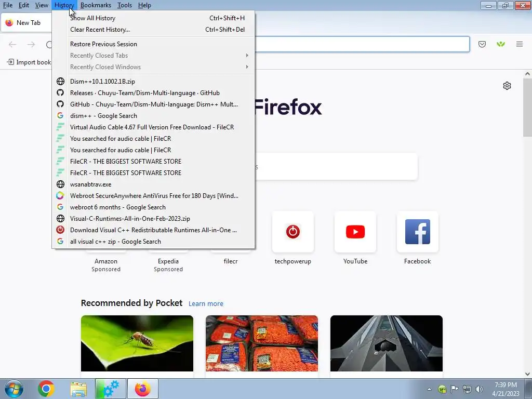The image size is (532, 399).
Task: Click scrollbar down arrow at bottom
Action: 528,374
